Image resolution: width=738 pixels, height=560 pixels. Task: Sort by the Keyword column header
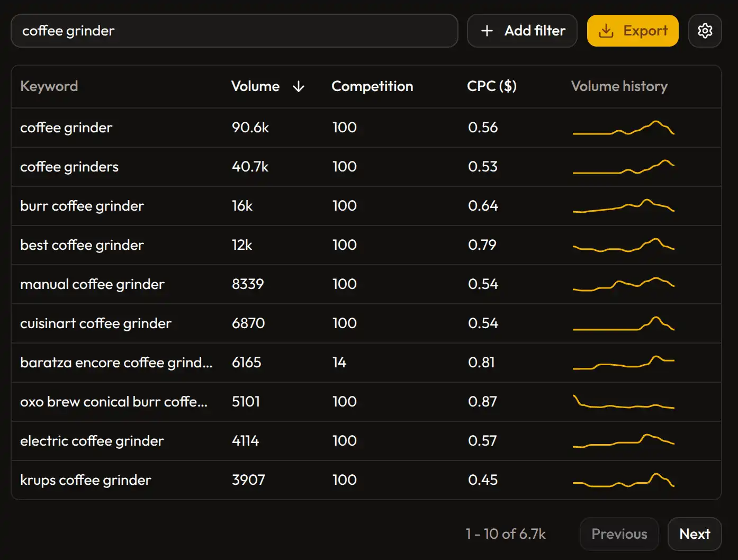point(49,86)
